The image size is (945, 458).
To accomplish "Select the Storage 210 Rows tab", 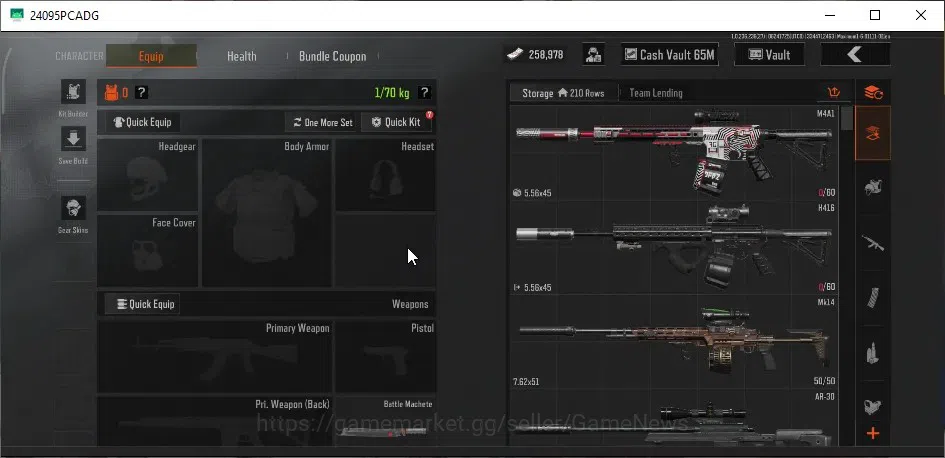I will click(564, 93).
